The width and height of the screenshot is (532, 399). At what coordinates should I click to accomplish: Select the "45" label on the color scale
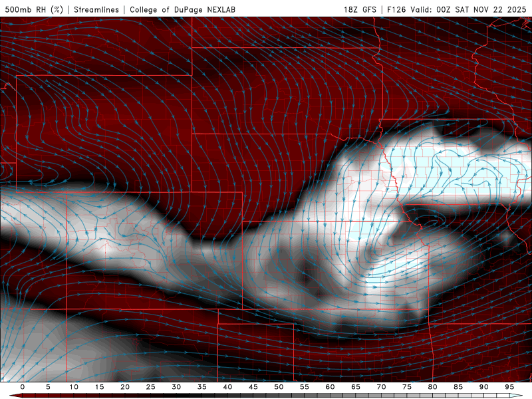tap(253, 387)
